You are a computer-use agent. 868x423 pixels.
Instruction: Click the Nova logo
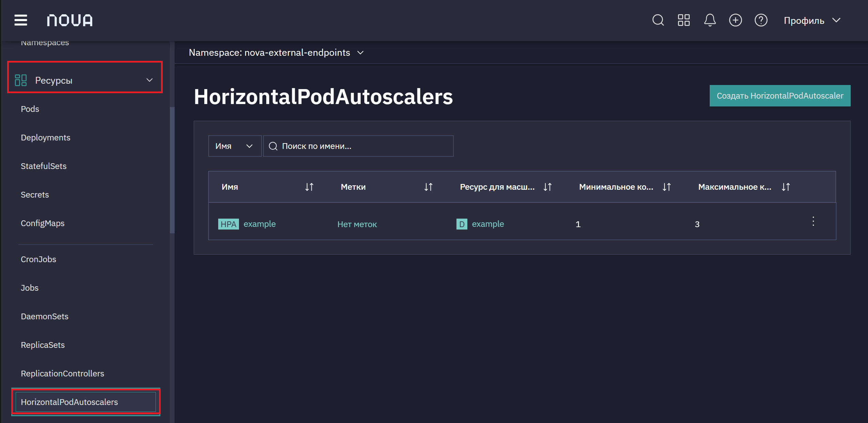tap(70, 20)
